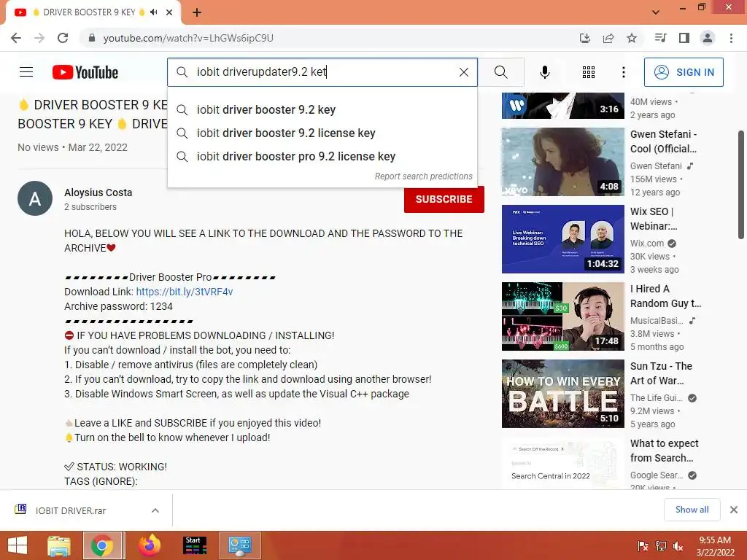Open the Chrome profile avatar

708,38
